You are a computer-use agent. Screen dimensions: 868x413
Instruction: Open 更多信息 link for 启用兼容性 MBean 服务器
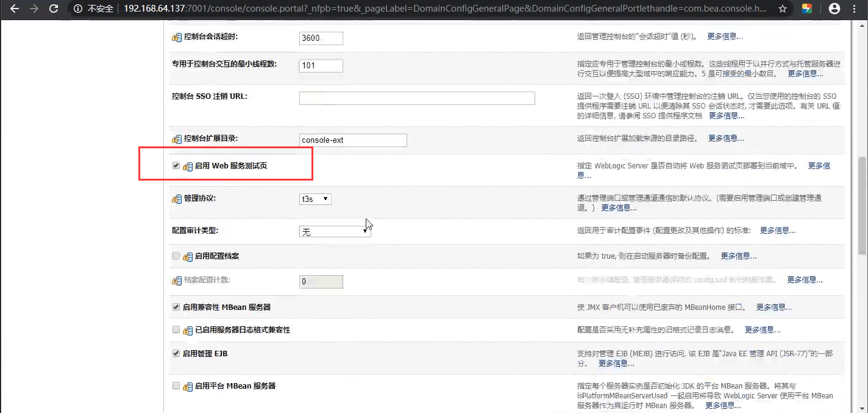click(774, 307)
